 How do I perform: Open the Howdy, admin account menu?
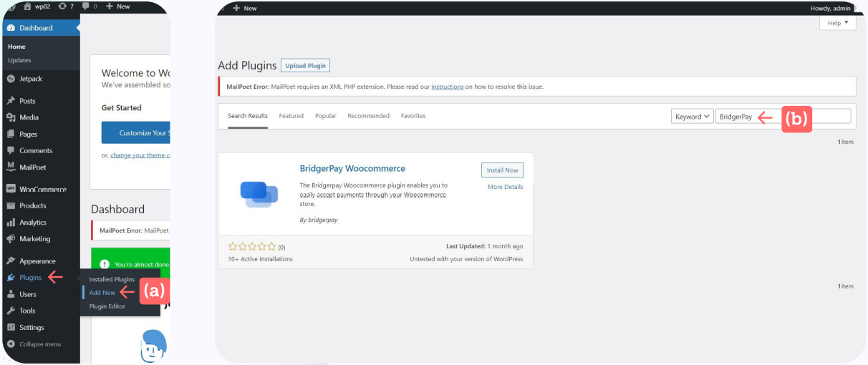831,8
